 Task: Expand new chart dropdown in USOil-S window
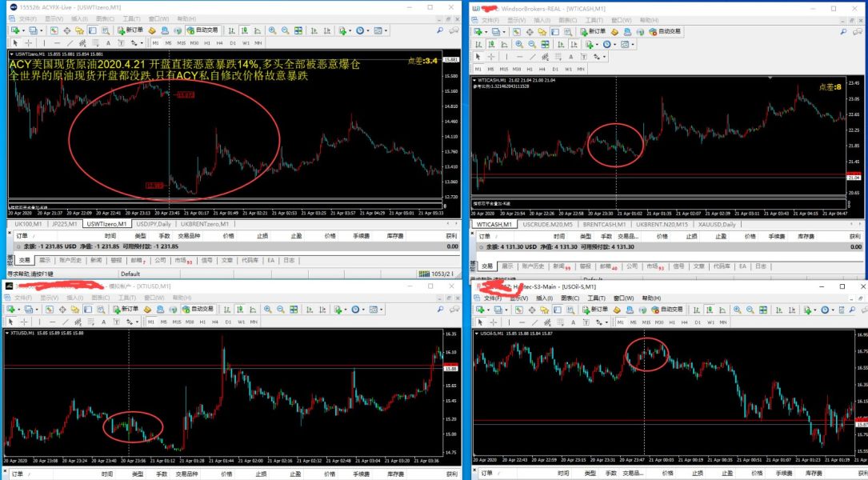click(x=488, y=310)
